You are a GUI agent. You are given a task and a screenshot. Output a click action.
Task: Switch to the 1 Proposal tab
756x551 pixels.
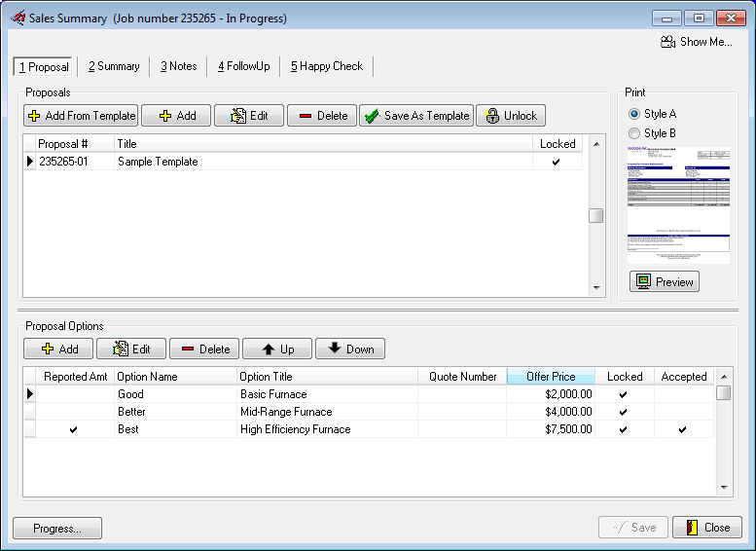44,66
